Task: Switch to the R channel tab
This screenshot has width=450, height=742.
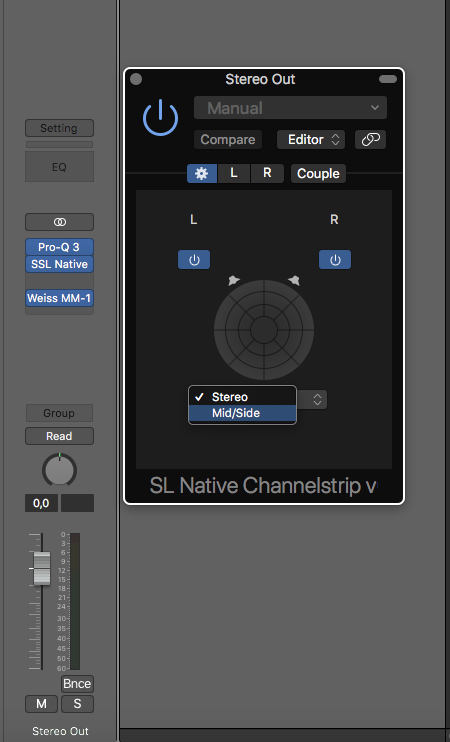Action: coord(267,173)
